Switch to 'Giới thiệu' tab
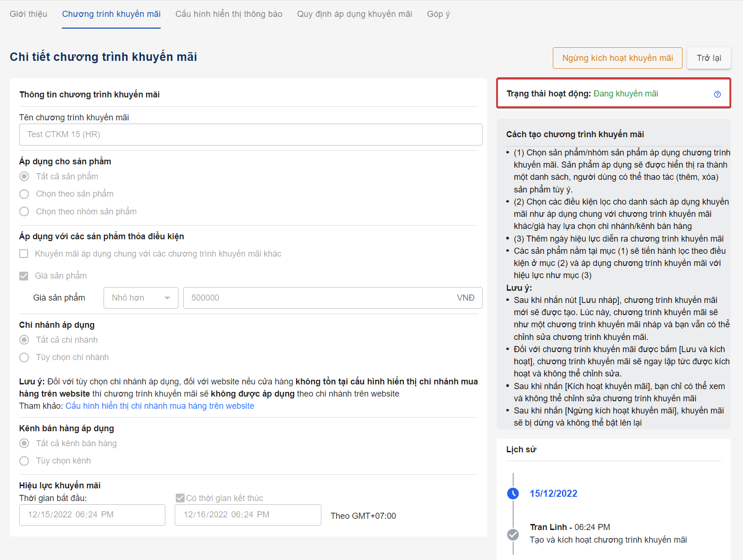This screenshot has height=560, width=743. tap(29, 14)
